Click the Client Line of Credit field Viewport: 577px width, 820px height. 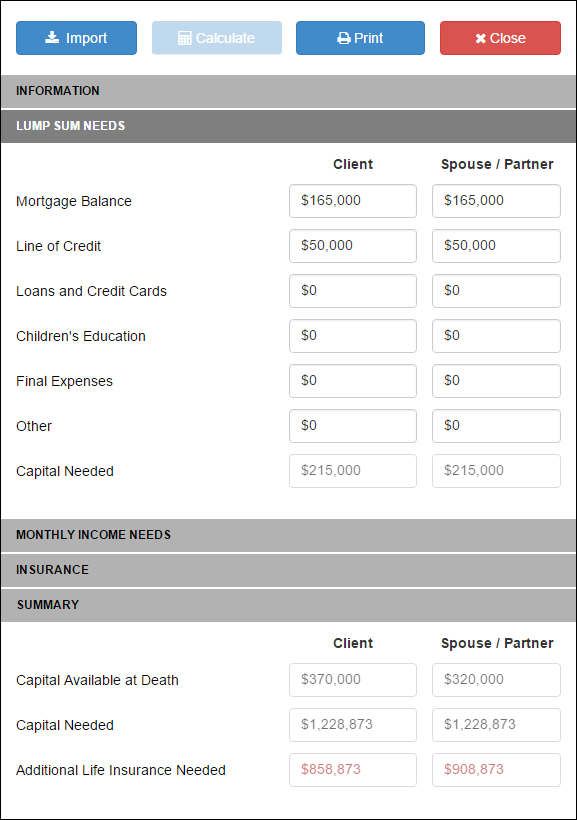353,246
